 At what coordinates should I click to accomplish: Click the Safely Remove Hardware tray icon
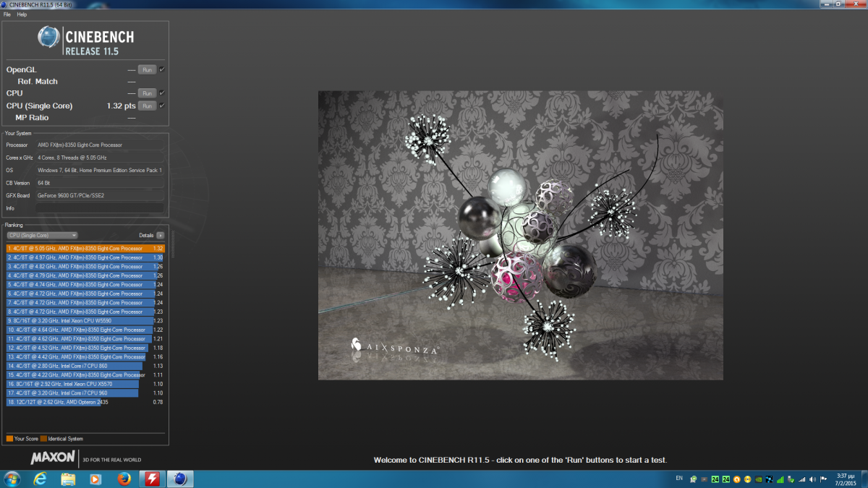[x=791, y=479]
